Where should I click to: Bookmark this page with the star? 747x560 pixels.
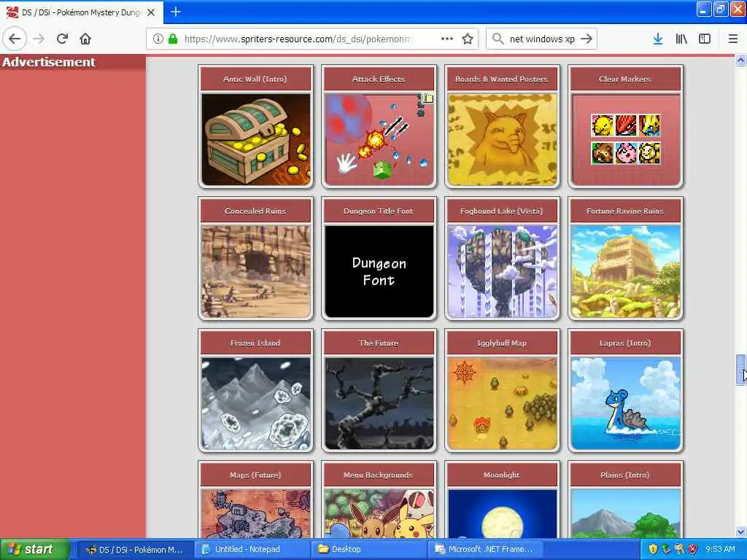[x=468, y=39]
